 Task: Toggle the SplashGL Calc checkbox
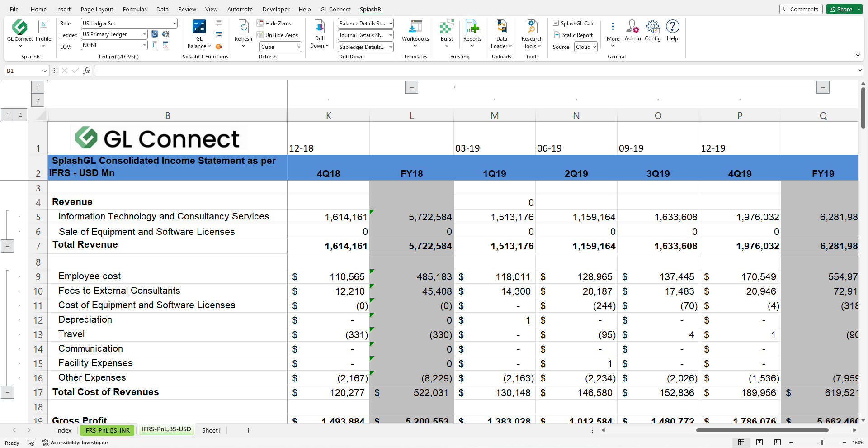point(556,23)
